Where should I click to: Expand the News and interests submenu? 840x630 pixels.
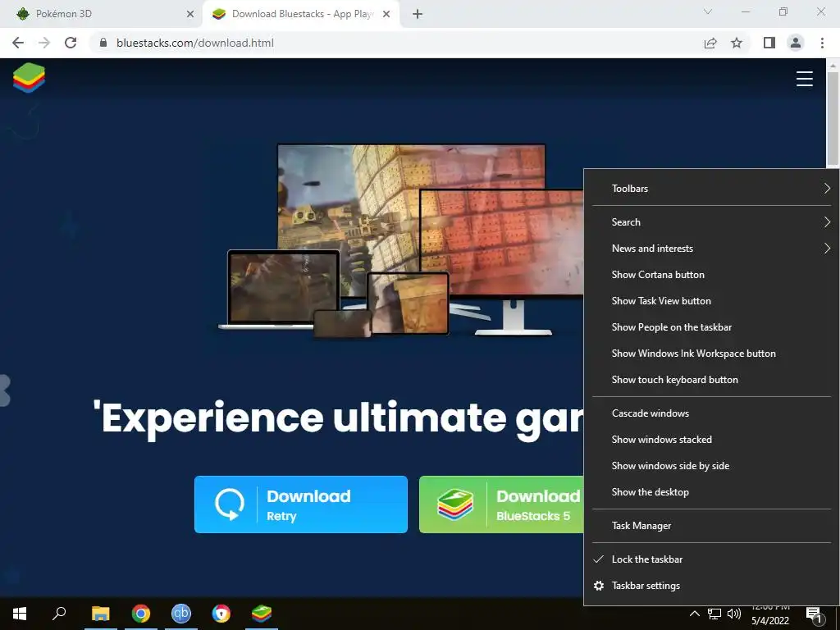[x=711, y=248]
